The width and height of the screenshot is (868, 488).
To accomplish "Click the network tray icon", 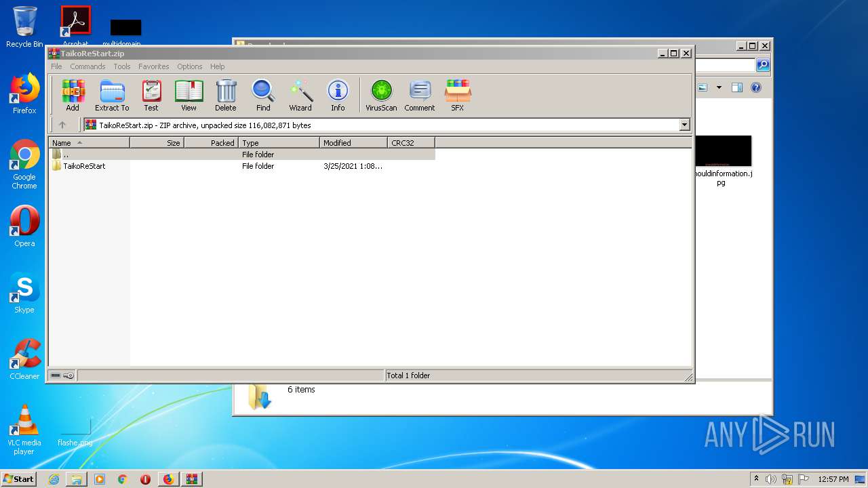I will pos(787,479).
